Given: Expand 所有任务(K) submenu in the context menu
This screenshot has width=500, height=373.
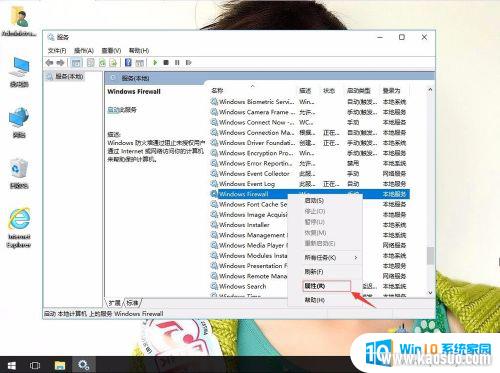Looking at the screenshot, I should point(325,258).
